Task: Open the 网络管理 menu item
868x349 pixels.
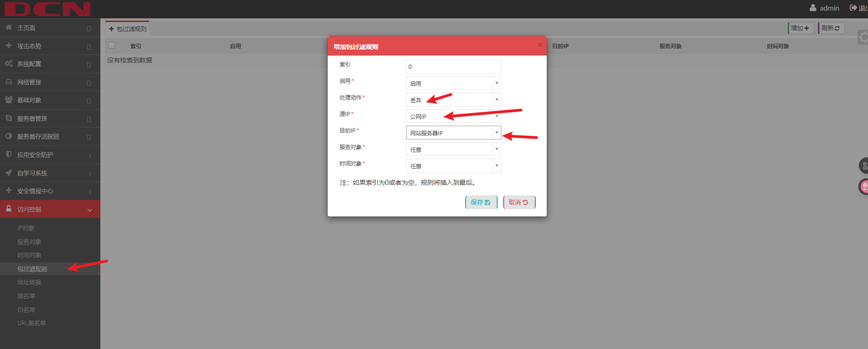Action: pyautogui.click(x=50, y=82)
